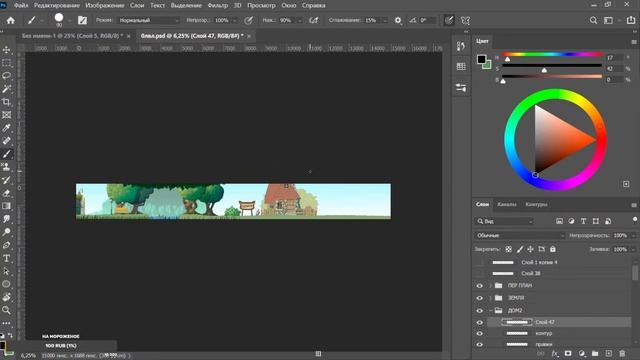The image size is (640, 360).
Task: Switch to the Контуры tab
Action: point(536,204)
